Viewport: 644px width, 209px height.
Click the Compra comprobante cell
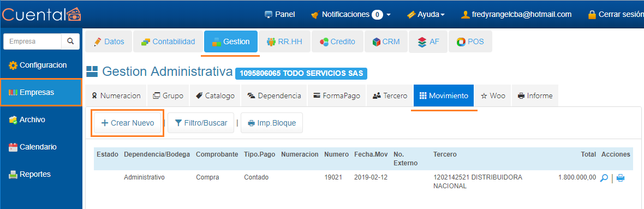click(207, 177)
